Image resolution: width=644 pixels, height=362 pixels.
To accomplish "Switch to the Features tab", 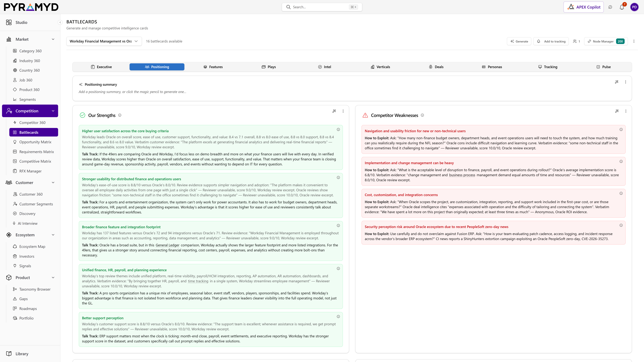I will click(213, 67).
